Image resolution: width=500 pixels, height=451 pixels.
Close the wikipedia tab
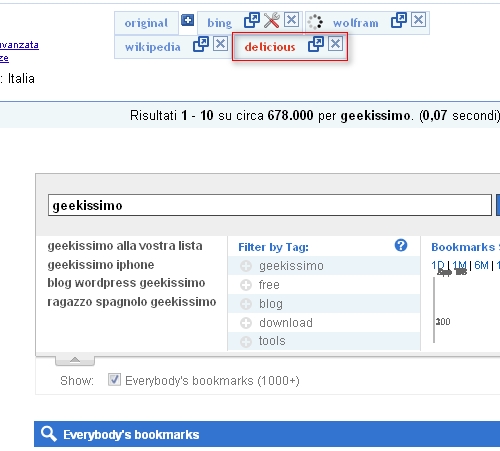(220, 44)
